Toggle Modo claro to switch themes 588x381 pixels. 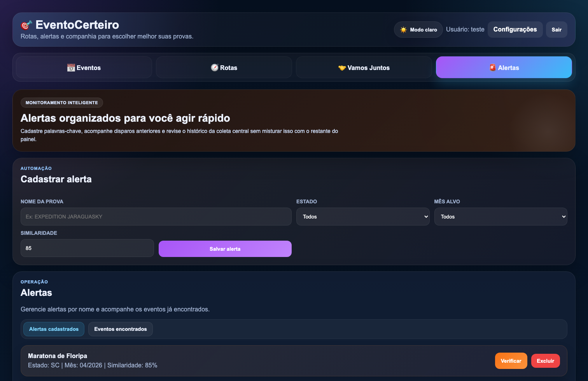[418, 29]
